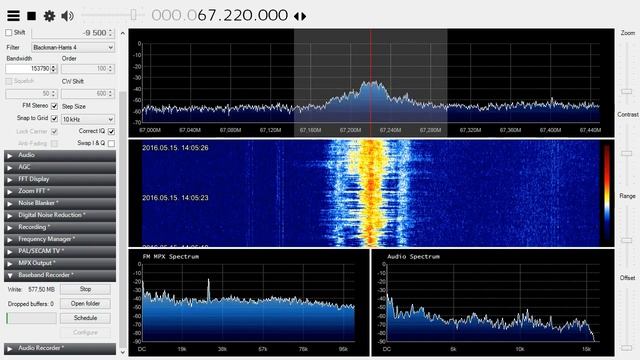Click the Stop button in Baseband Recorder

(85, 289)
